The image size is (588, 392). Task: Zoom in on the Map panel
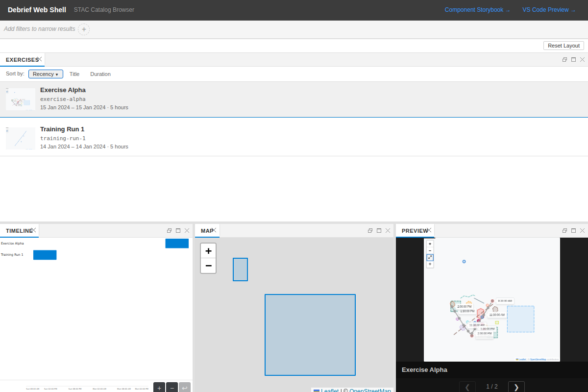pyautogui.click(x=208, y=250)
